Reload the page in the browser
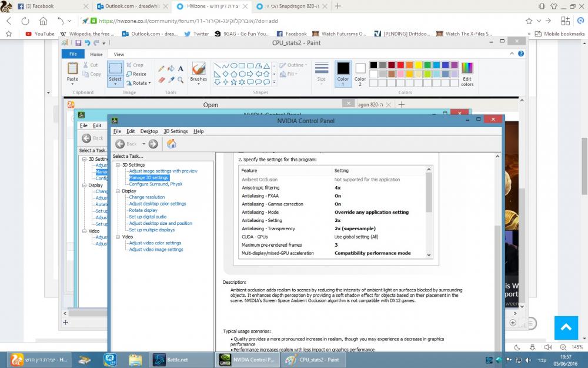This screenshot has height=368, width=588. point(25,21)
